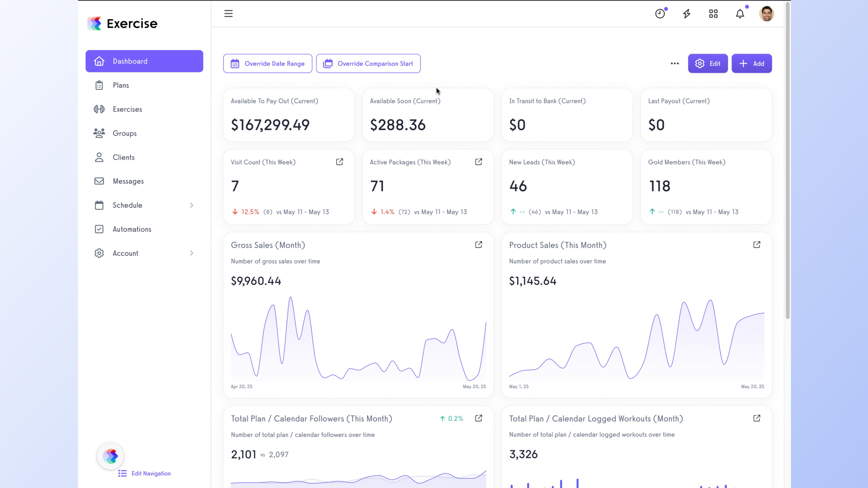
Task: Click the Edit dashboard button
Action: 708,64
